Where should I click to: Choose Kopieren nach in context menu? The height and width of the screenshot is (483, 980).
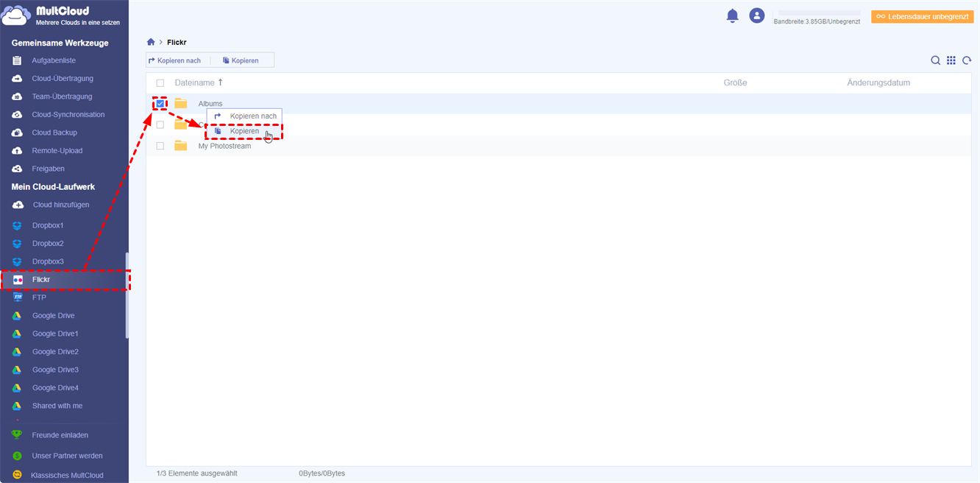click(245, 116)
